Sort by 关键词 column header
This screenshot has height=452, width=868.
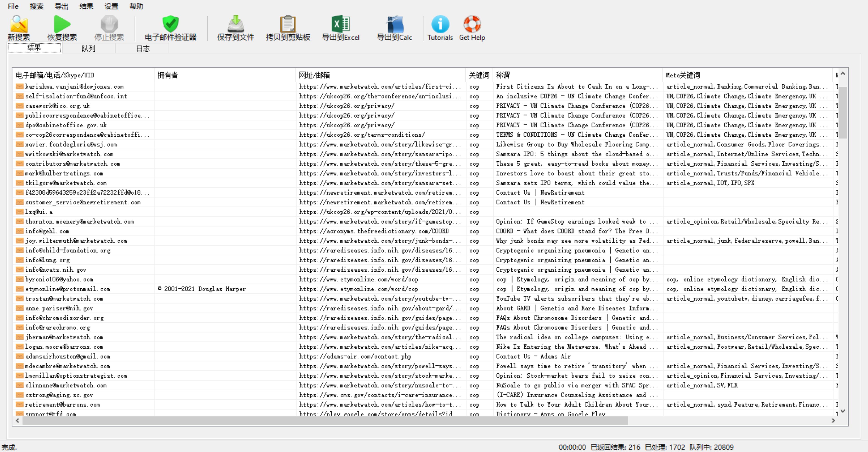click(479, 75)
